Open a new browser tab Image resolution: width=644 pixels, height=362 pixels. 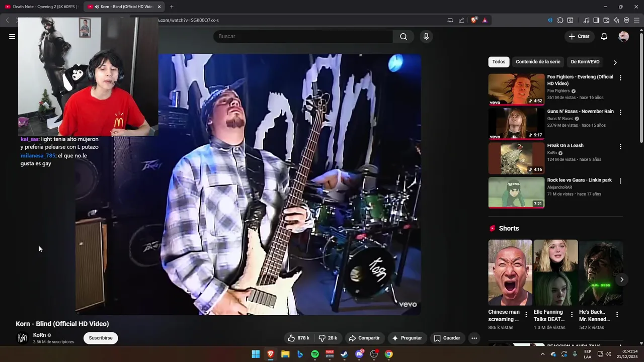(x=172, y=7)
